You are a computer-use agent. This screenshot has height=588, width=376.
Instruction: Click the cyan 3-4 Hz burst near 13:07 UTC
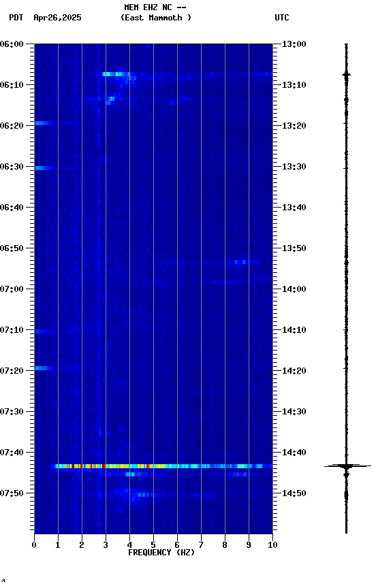116,74
